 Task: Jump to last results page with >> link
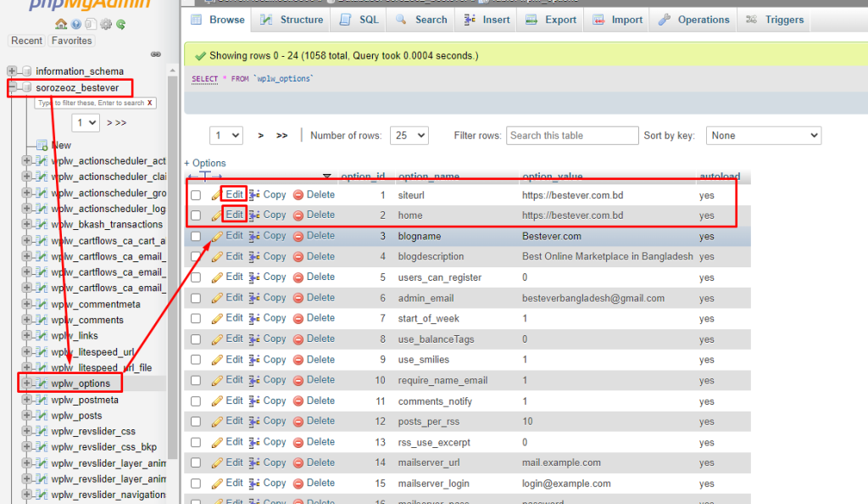point(281,136)
